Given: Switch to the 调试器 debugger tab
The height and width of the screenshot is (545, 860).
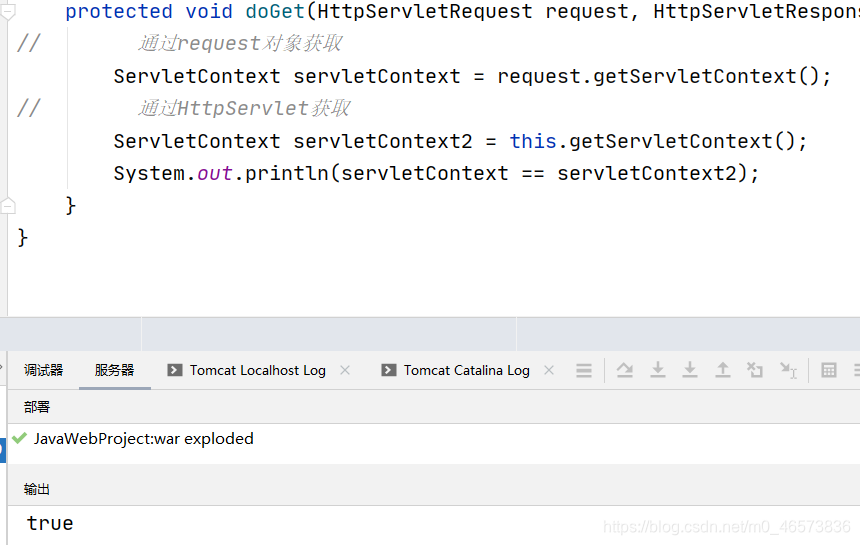Looking at the screenshot, I should pos(43,370).
